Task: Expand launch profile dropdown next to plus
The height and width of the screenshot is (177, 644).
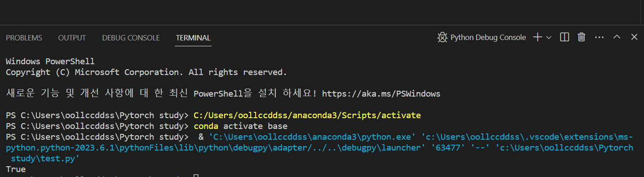Action: [x=549, y=38]
